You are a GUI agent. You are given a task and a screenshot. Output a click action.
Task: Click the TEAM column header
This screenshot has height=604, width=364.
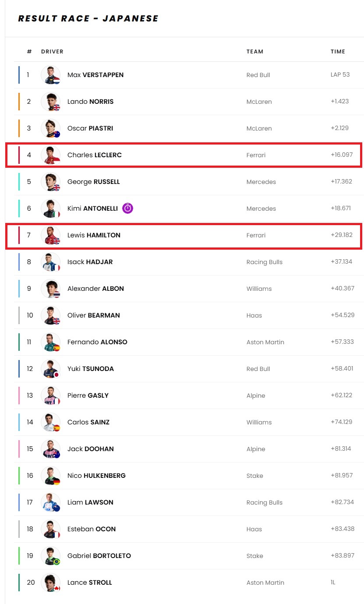[255, 52]
